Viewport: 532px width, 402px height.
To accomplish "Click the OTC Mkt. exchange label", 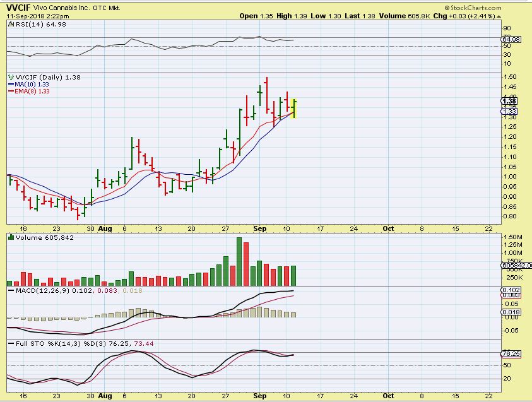I will 107,8.
